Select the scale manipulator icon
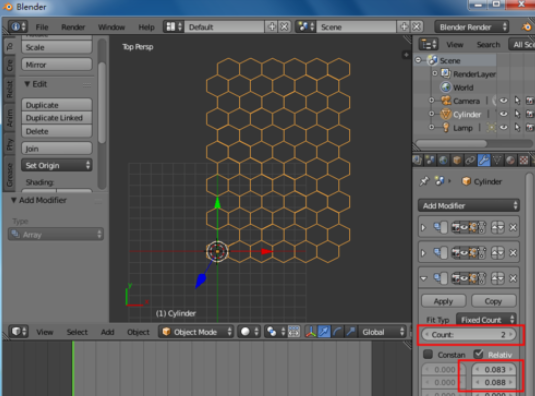The height and width of the screenshot is (396, 535). 351,332
